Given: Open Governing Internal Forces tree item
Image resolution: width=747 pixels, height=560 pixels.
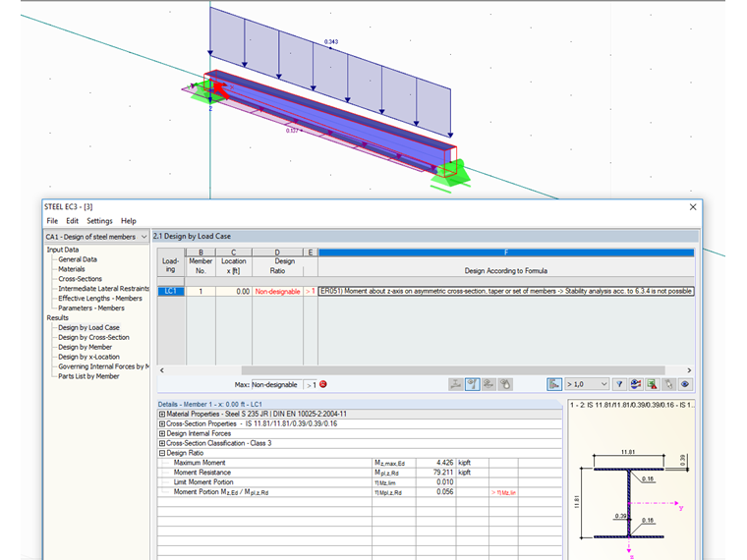Looking at the screenshot, I should (x=103, y=366).
